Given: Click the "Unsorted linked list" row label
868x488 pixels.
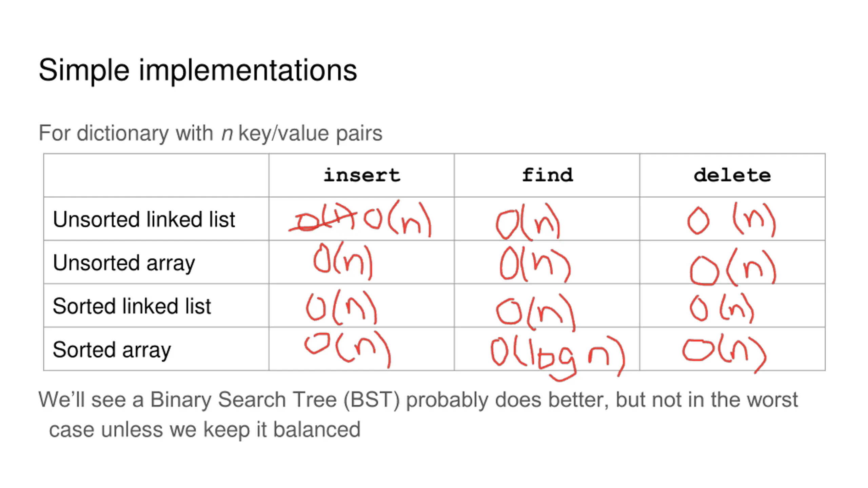Looking at the screenshot, I should click(x=144, y=219).
